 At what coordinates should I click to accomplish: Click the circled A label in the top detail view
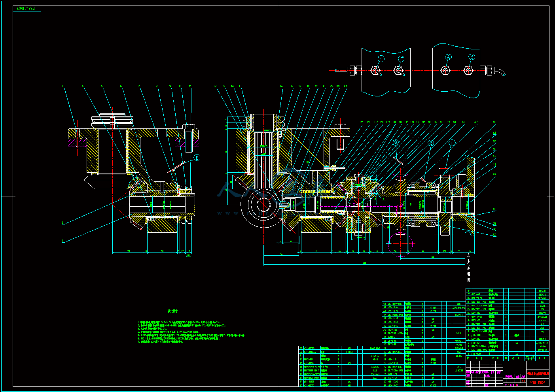pyautogui.click(x=448, y=57)
